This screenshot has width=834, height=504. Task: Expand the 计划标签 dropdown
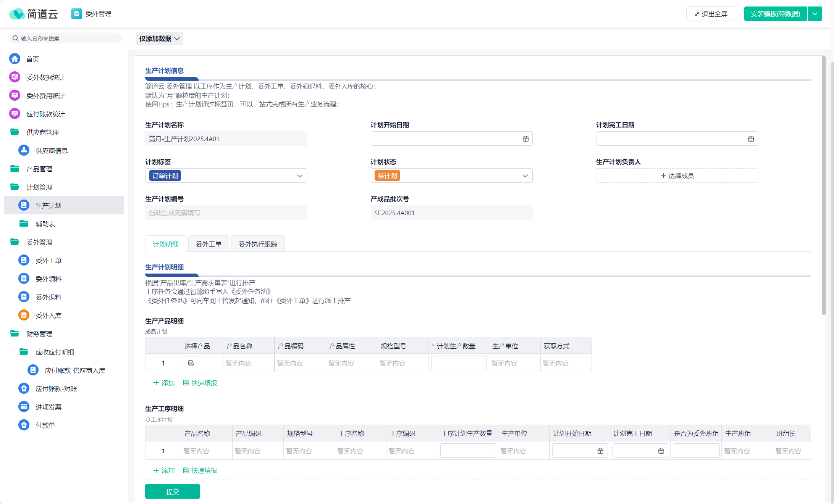(x=299, y=176)
